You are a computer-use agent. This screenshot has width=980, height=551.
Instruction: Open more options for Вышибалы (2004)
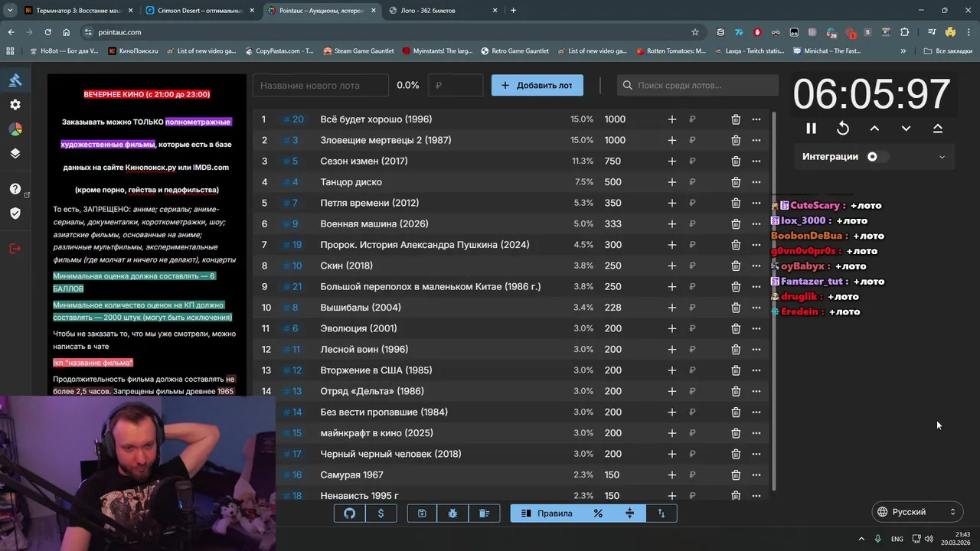[x=756, y=308]
